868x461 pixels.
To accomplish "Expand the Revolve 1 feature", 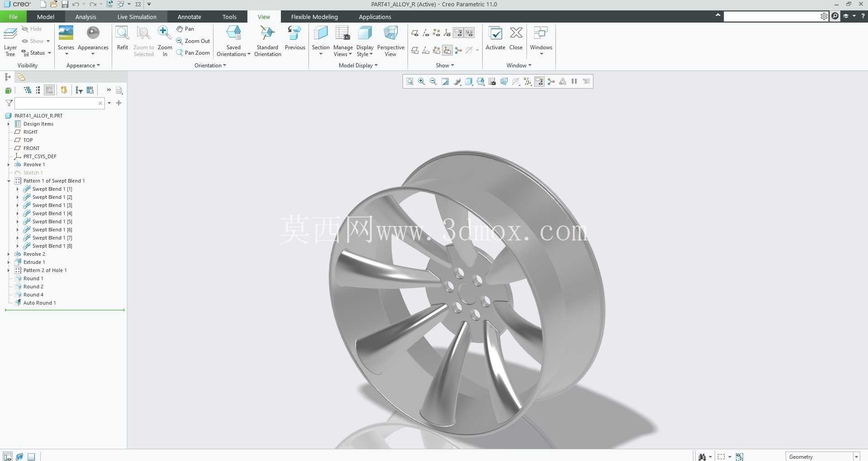I will pos(9,165).
